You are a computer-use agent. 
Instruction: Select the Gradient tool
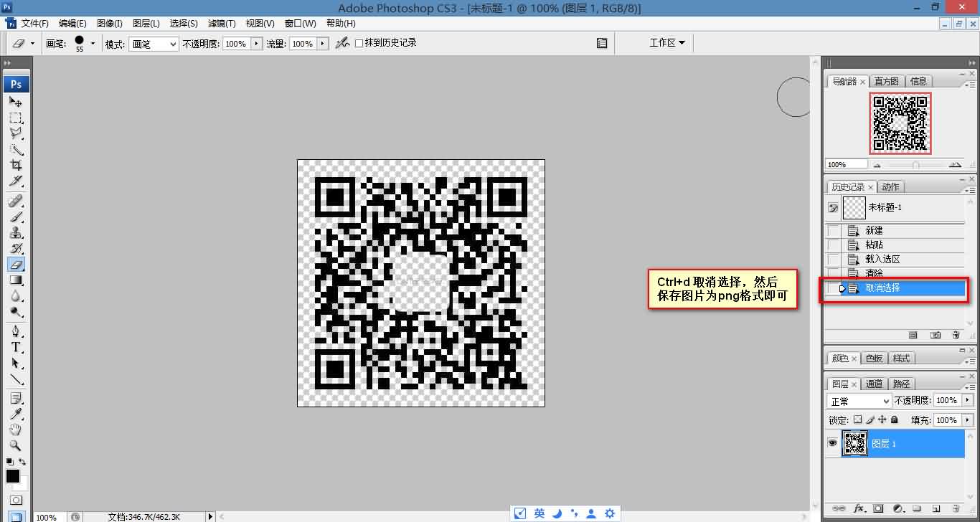[x=16, y=280]
